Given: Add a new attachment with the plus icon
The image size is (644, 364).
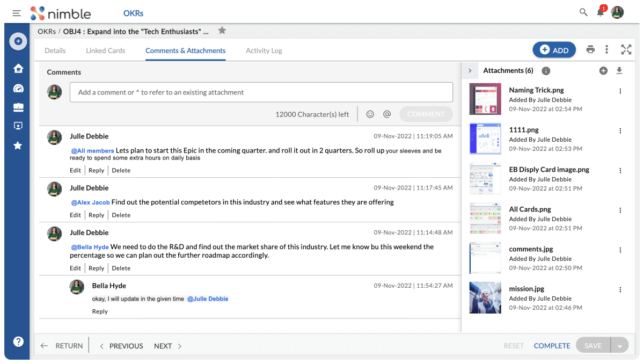Looking at the screenshot, I should [x=603, y=70].
